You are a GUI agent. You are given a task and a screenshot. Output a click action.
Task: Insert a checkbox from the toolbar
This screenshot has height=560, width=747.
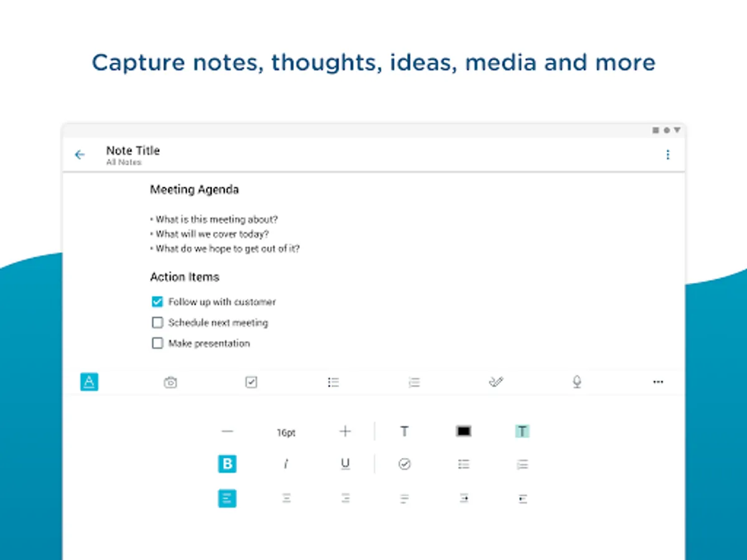(x=251, y=382)
